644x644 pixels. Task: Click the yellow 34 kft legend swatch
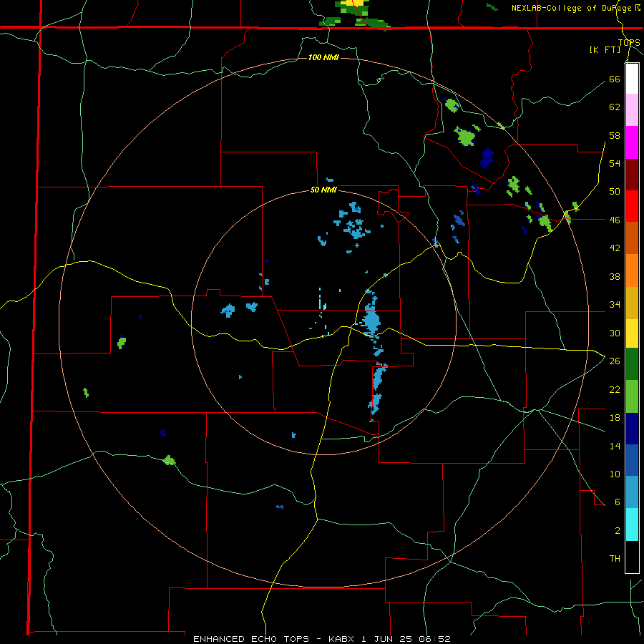tap(632, 333)
